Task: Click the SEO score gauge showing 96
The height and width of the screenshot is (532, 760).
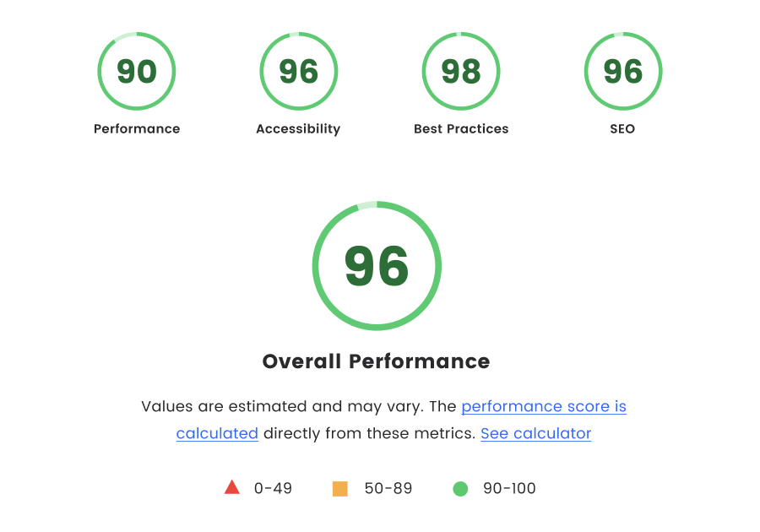Action: (622, 71)
